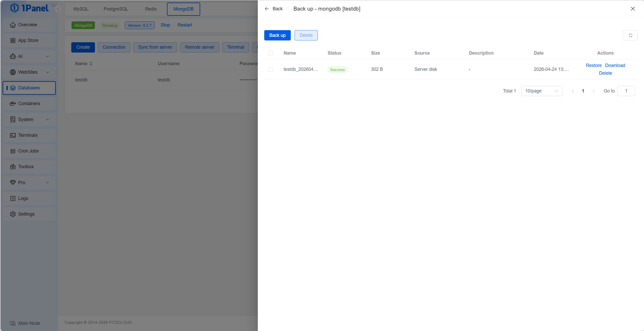Click the Back arrow icon
644x331 pixels.
point(267,9)
